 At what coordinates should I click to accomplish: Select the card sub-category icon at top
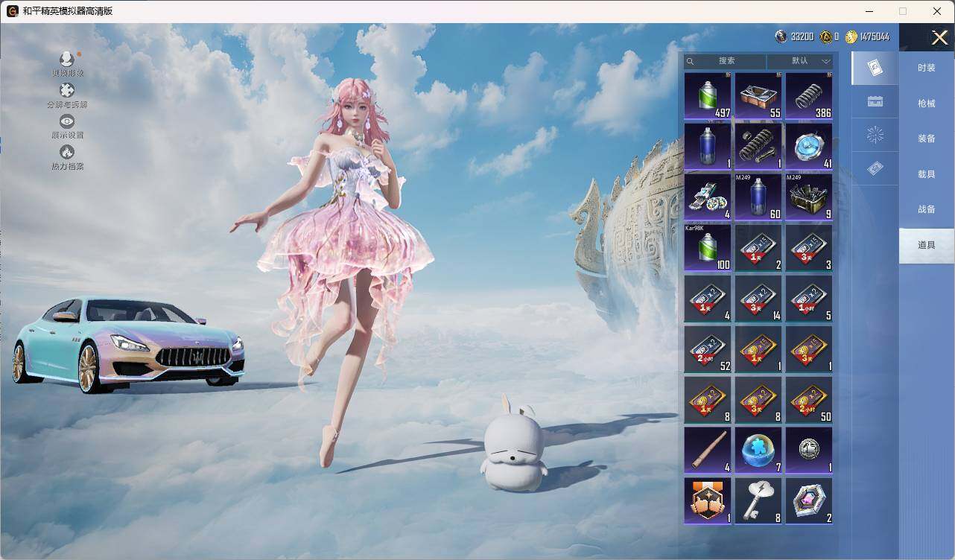[x=875, y=68]
